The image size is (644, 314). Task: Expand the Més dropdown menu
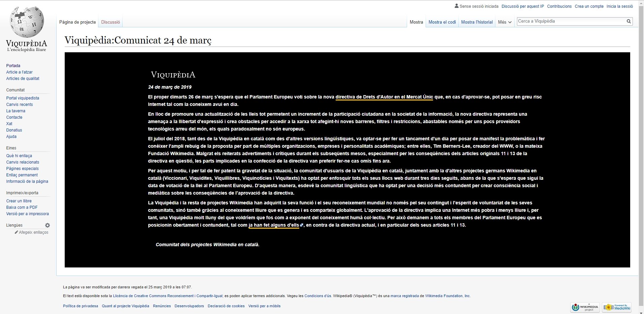504,22
